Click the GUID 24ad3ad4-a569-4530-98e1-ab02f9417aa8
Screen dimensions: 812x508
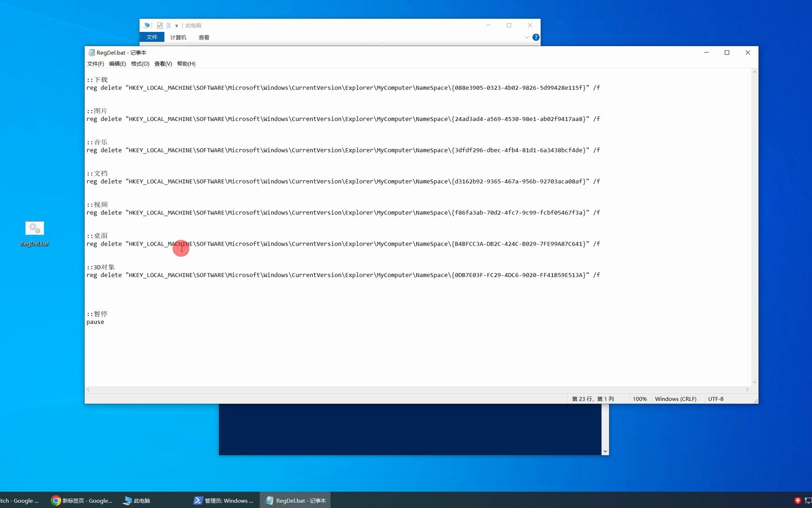point(518,119)
